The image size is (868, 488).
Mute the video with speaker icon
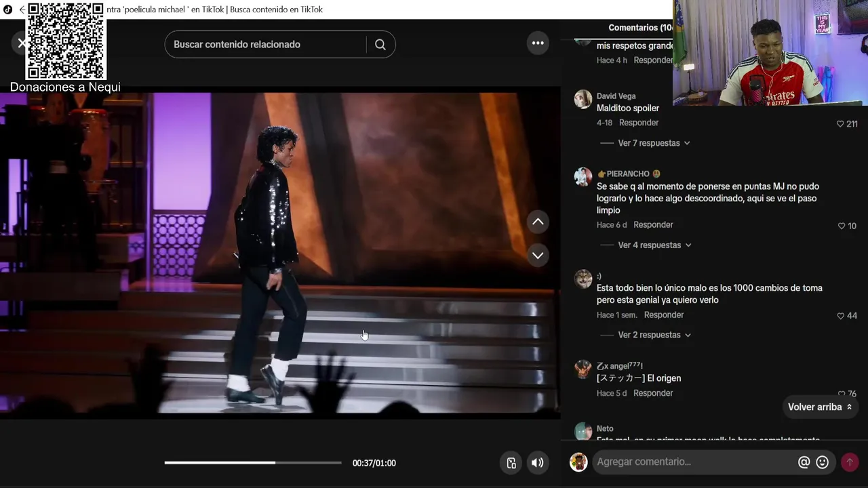click(x=537, y=463)
